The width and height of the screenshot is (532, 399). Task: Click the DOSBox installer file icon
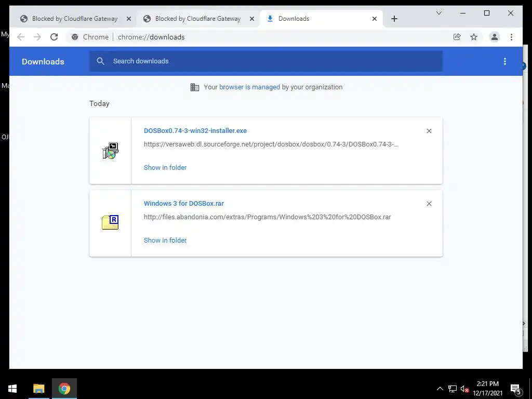pos(110,151)
